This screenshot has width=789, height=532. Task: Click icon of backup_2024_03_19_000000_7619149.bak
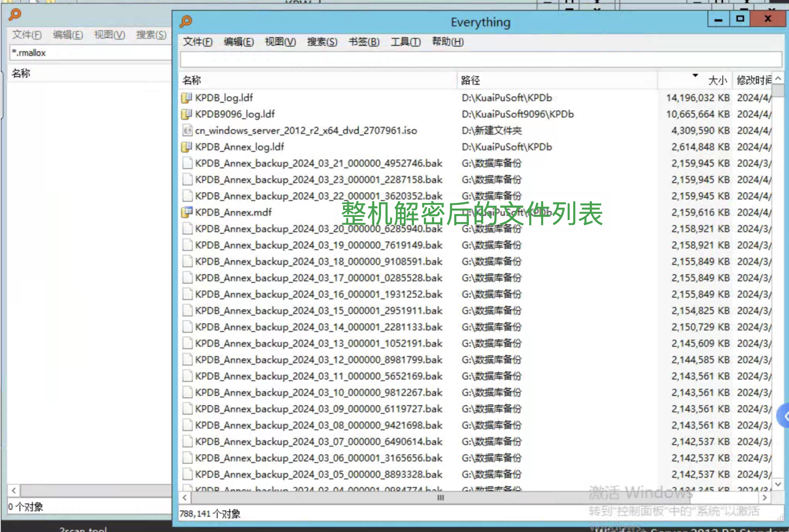[187, 245]
